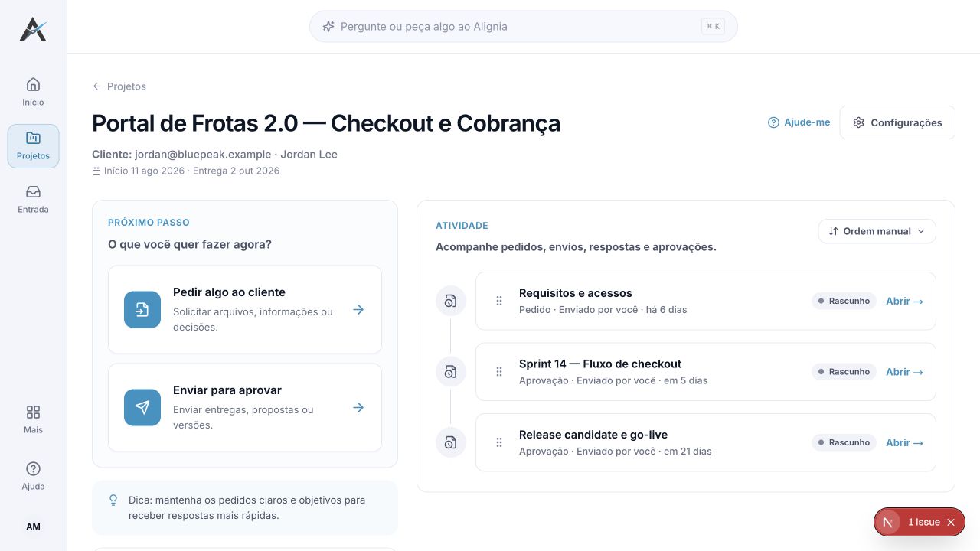Go back to Projetos

coord(119,86)
